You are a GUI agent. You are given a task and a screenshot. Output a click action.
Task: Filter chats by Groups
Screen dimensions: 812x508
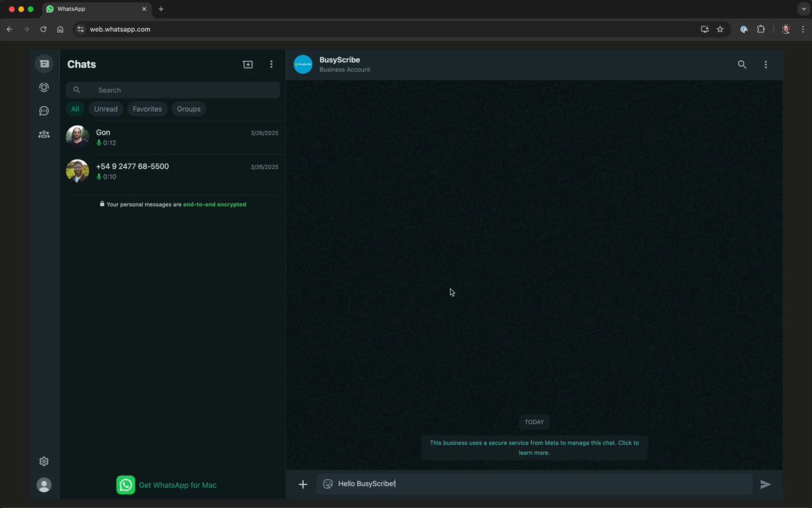(189, 109)
